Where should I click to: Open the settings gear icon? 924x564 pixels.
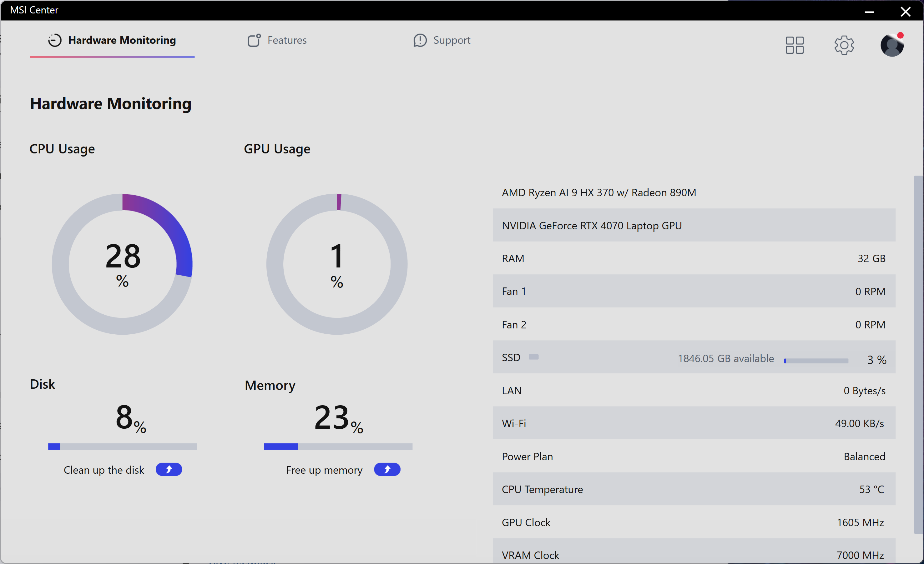click(844, 45)
